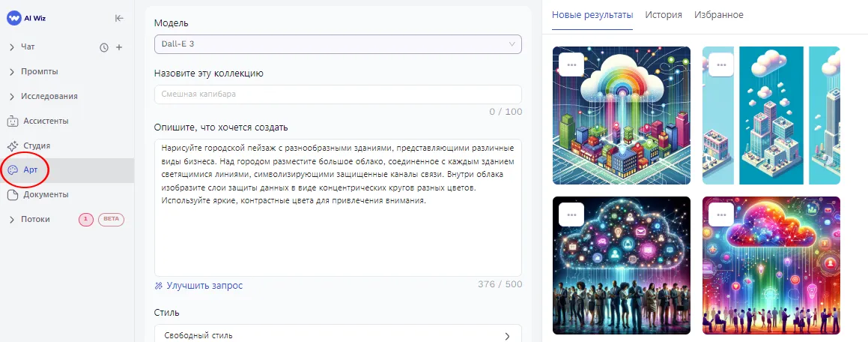Open options menu on rainbow cloud city image
Image resolution: width=868 pixels, height=342 pixels.
[x=572, y=64]
